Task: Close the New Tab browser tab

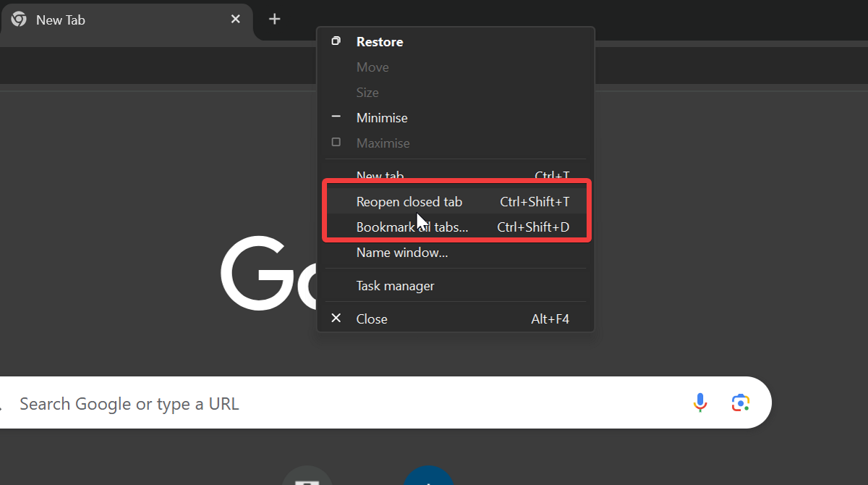Action: 235,19
